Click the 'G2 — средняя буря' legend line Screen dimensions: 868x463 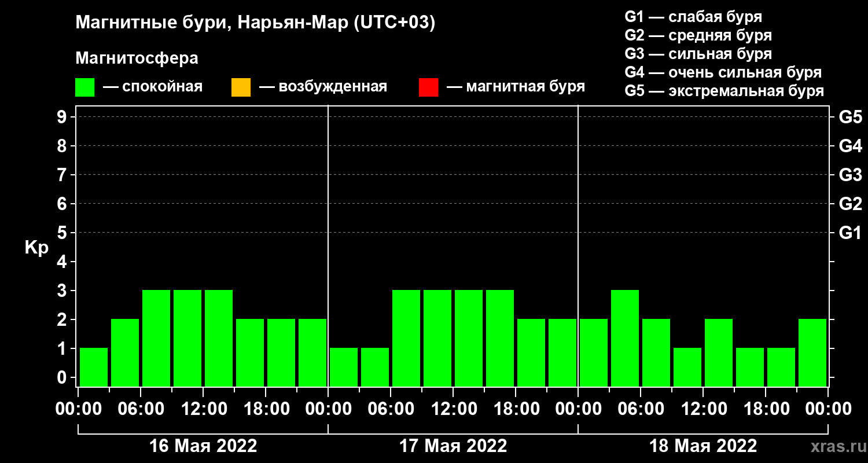click(698, 35)
